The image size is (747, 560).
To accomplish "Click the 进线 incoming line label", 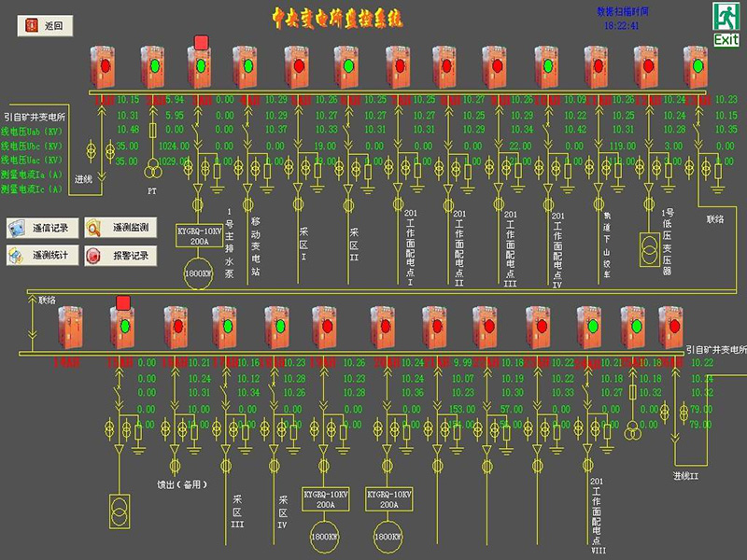I will (83, 179).
